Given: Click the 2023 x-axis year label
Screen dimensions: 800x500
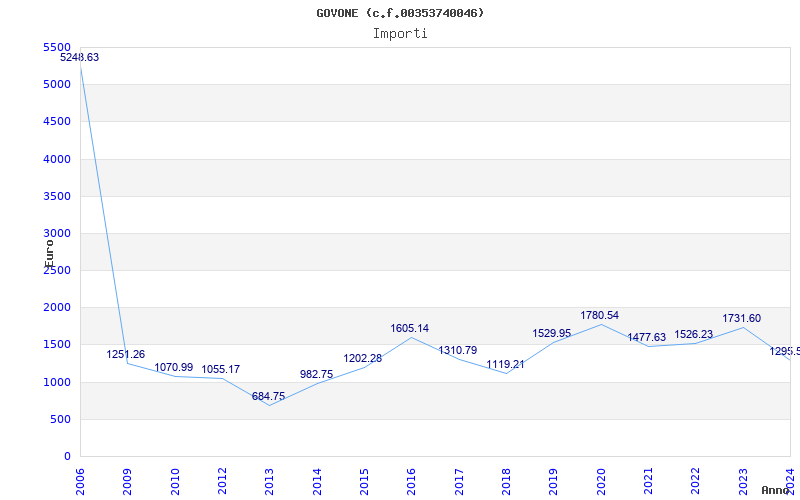Looking at the screenshot, I should 743,482.
